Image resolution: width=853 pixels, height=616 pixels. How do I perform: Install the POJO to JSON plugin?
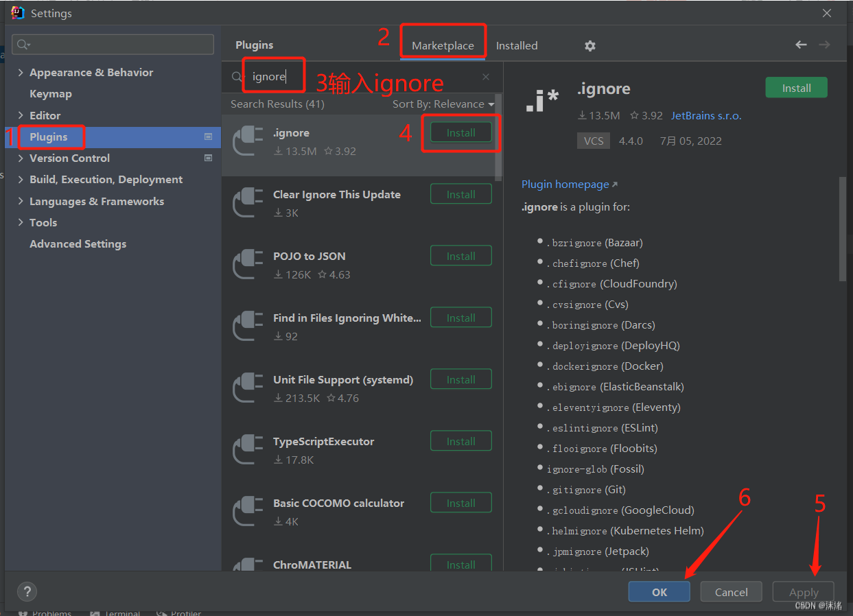461,256
